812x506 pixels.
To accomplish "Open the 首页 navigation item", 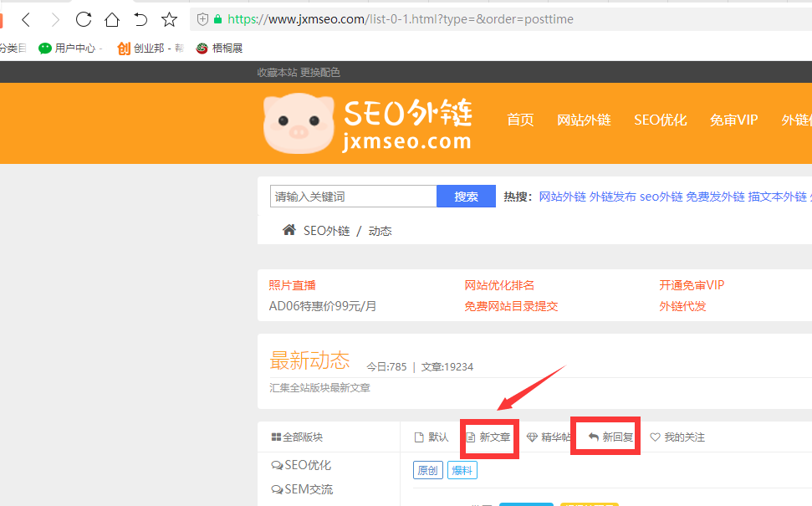I will (x=520, y=120).
